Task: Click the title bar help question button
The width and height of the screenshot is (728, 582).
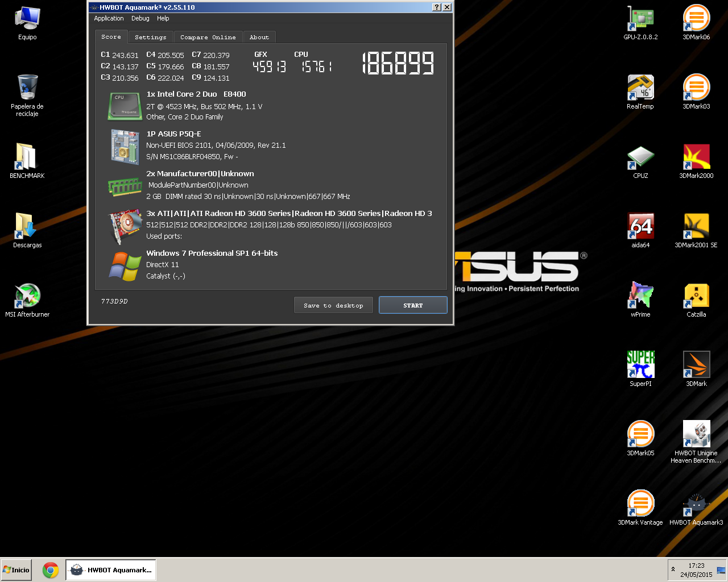Action: pyautogui.click(x=436, y=7)
